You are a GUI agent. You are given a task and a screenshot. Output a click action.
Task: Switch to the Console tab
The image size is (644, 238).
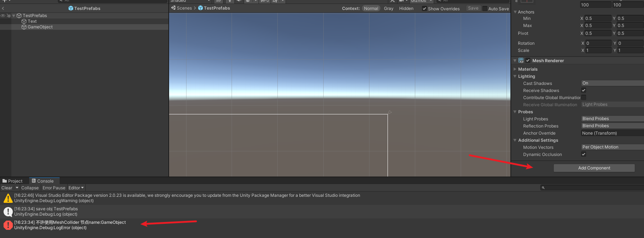(x=44, y=181)
